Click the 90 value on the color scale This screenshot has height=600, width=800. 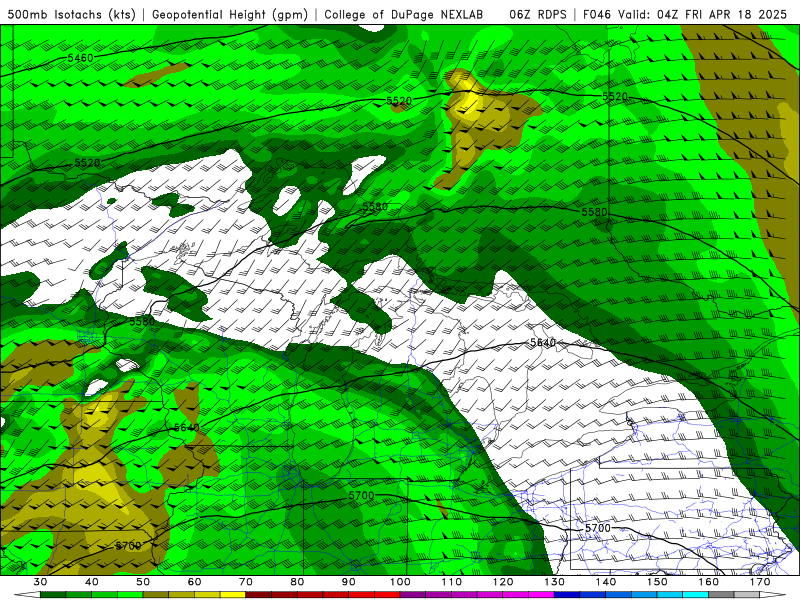tap(349, 582)
